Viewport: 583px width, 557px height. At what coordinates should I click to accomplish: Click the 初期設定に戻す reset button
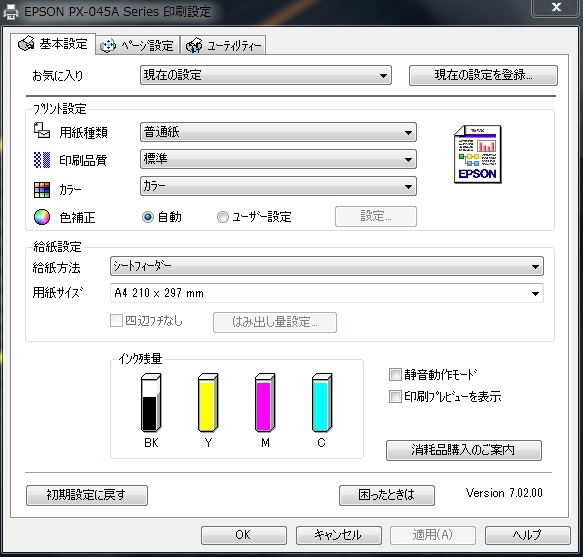coord(87,495)
